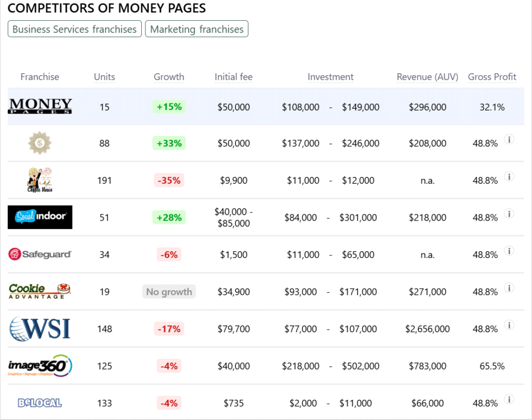Click the Investment column header
The image size is (532, 420).
point(330,77)
